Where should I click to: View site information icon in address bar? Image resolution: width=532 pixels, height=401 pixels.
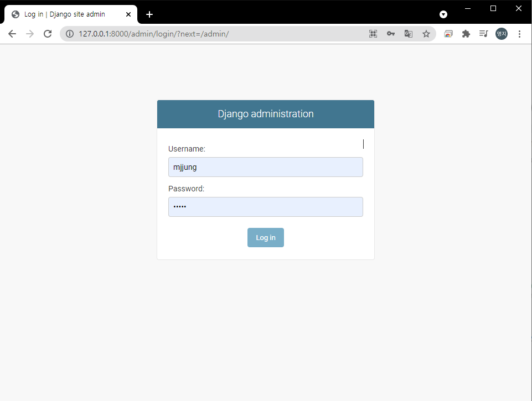pyautogui.click(x=70, y=34)
